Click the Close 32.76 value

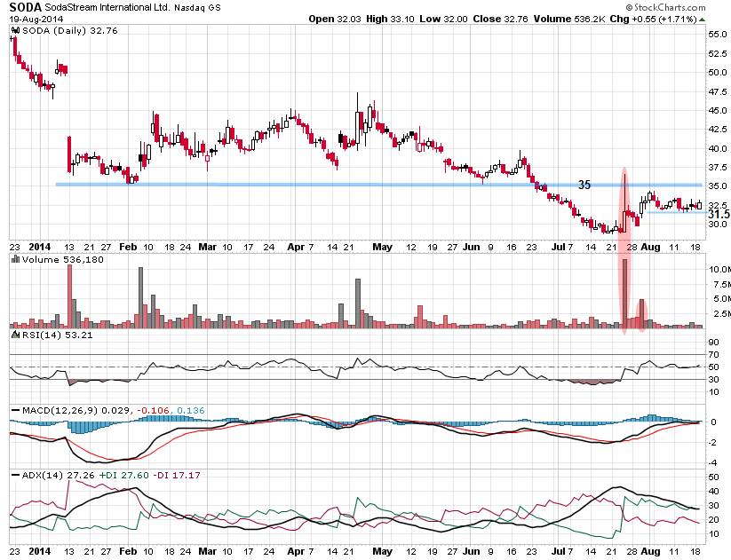[500, 20]
